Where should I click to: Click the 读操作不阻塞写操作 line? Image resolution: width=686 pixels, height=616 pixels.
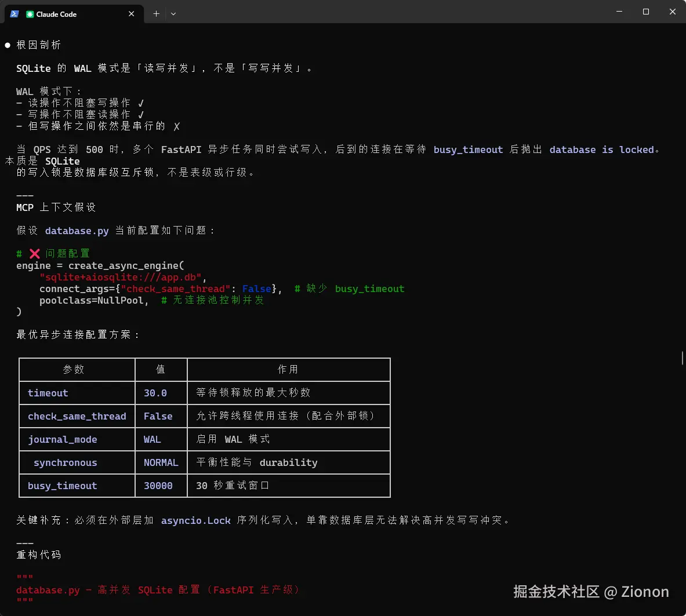(81, 103)
